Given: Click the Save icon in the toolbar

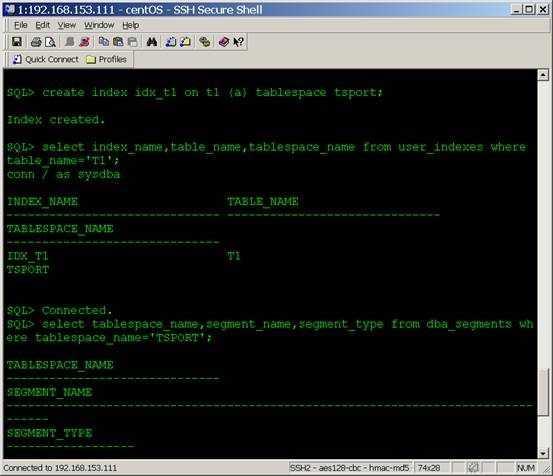Looking at the screenshot, I should [17, 42].
